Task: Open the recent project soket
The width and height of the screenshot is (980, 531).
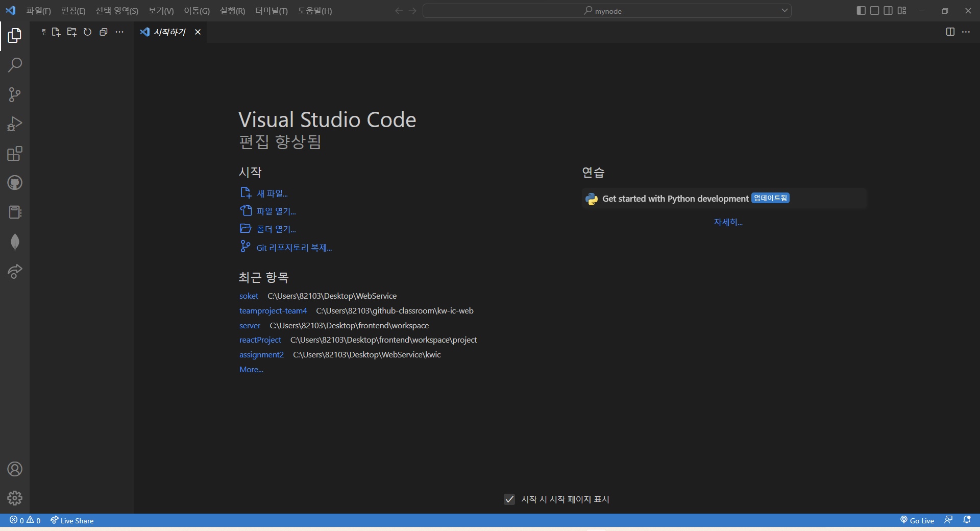Action: [249, 296]
